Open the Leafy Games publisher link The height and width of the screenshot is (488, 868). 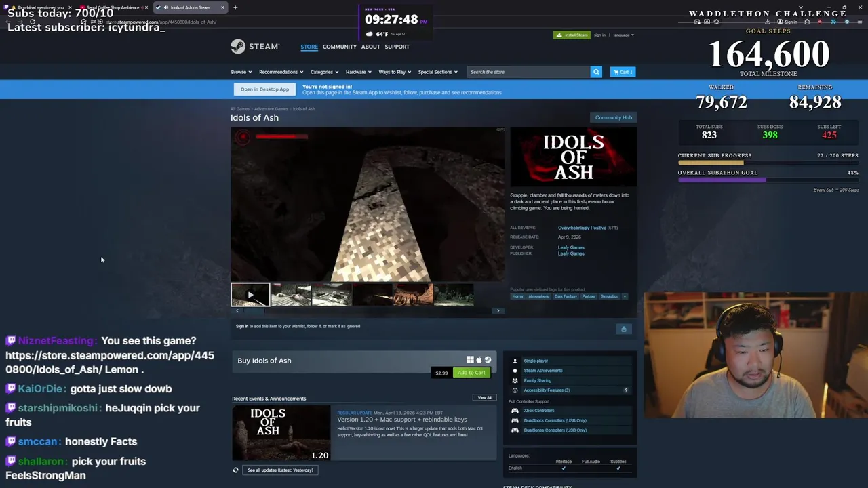click(571, 253)
